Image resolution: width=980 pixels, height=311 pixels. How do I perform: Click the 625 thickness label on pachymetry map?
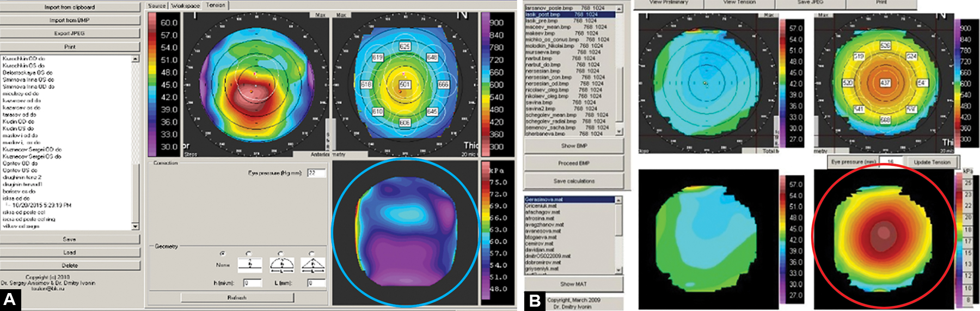pyautogui.click(x=405, y=47)
